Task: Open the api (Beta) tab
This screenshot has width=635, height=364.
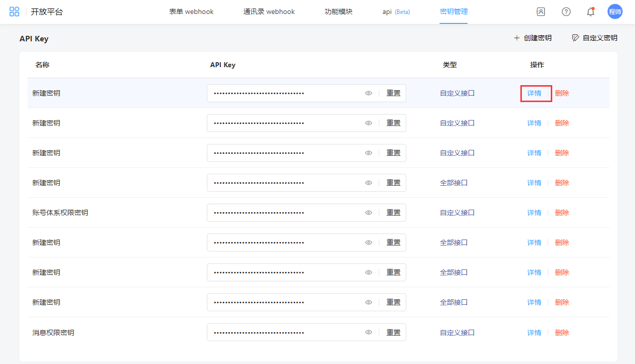Action: [x=396, y=12]
